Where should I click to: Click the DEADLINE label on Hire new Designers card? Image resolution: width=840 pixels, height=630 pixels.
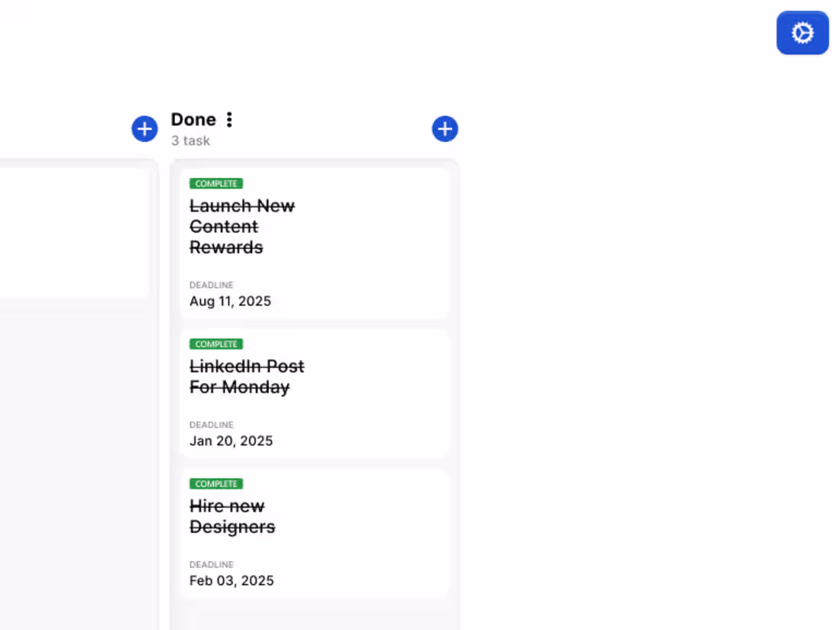click(x=212, y=564)
